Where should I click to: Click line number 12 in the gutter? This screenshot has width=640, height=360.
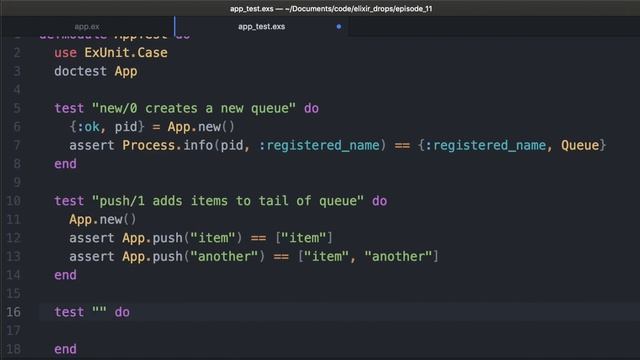tap(13, 238)
